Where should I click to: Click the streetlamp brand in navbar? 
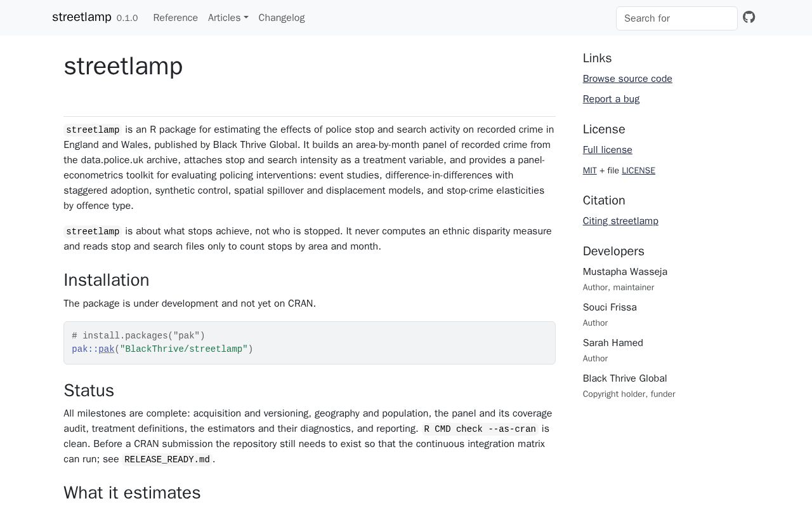[82, 17]
